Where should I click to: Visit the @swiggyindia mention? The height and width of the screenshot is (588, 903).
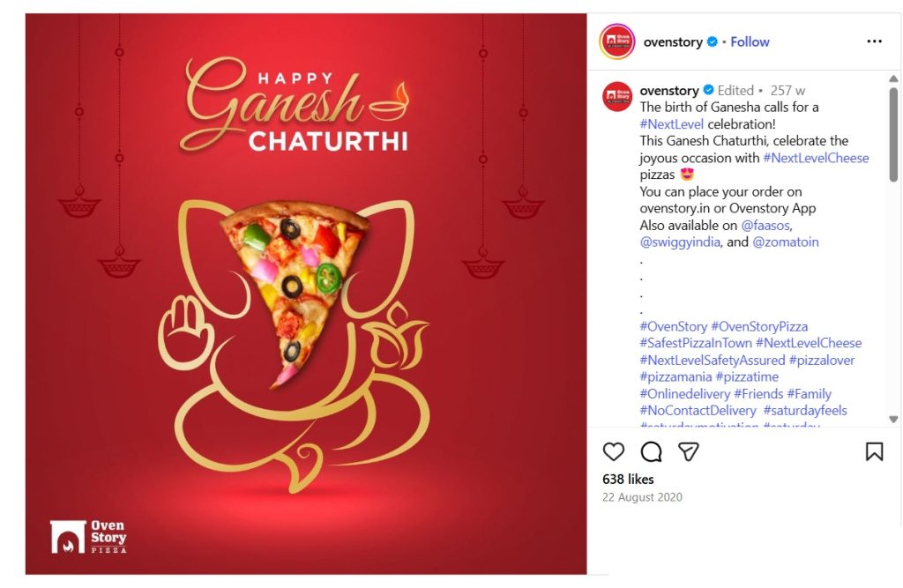point(680,242)
